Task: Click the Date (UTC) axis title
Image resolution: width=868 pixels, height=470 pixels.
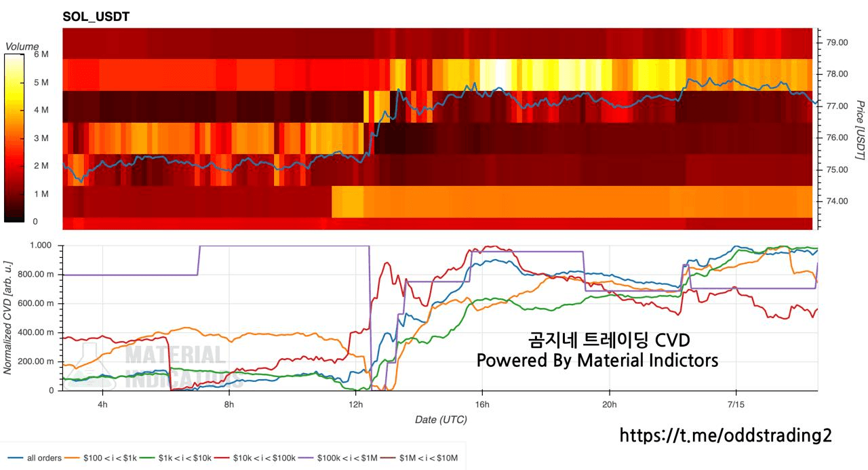Action: [x=441, y=420]
